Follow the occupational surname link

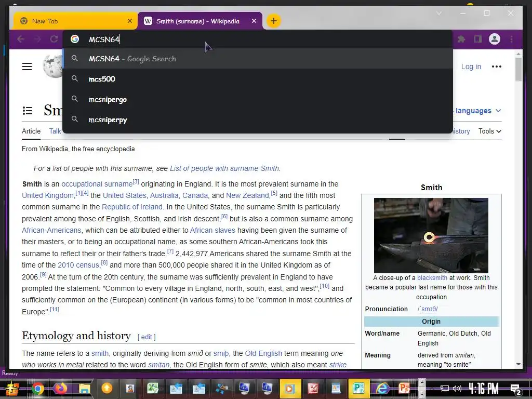pos(97,184)
